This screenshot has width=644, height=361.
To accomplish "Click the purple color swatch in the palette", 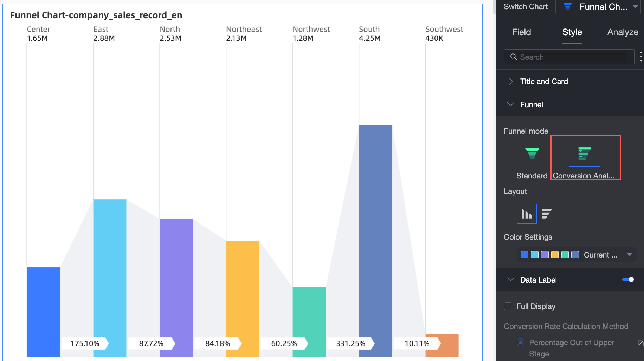I will point(545,255).
